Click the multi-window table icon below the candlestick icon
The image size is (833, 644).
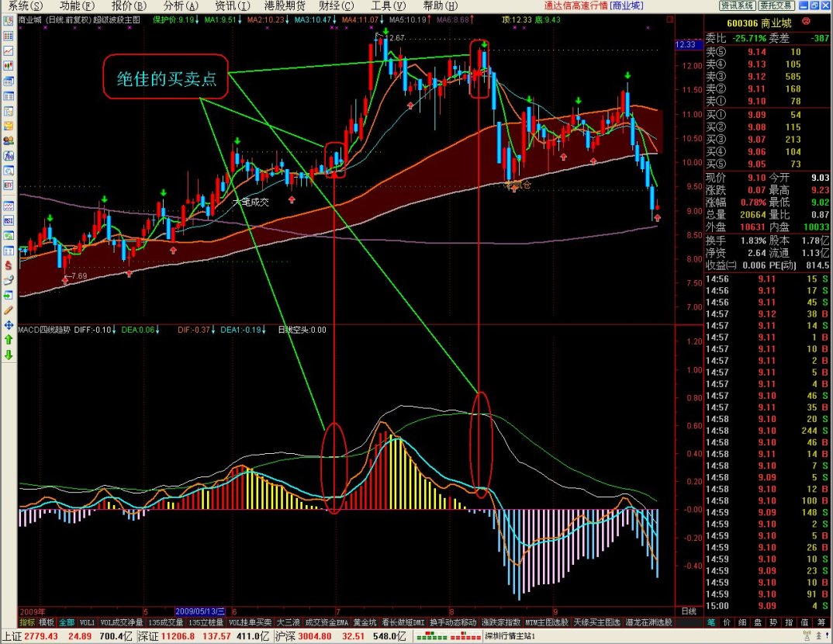[9, 81]
